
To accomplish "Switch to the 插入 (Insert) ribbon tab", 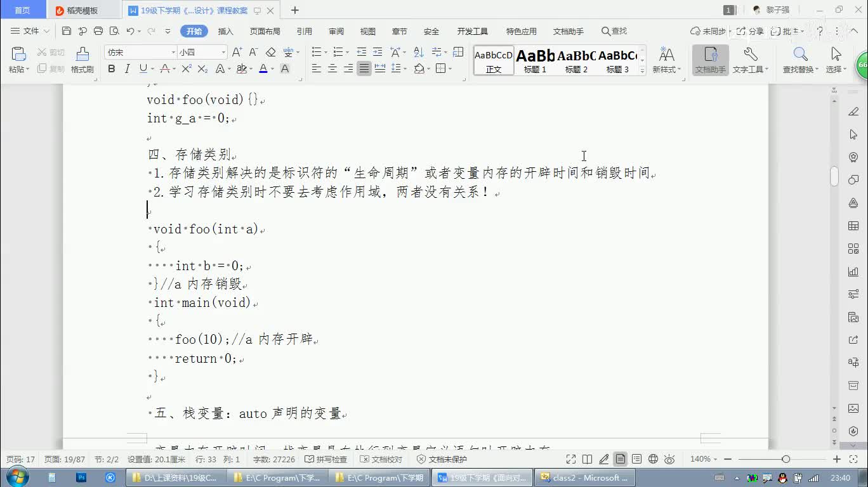I will click(x=225, y=31).
